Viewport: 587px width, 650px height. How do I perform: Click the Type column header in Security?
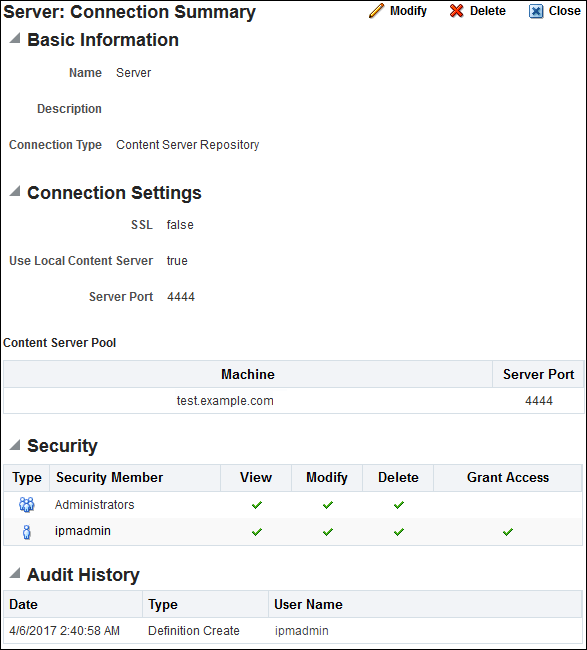(x=27, y=478)
